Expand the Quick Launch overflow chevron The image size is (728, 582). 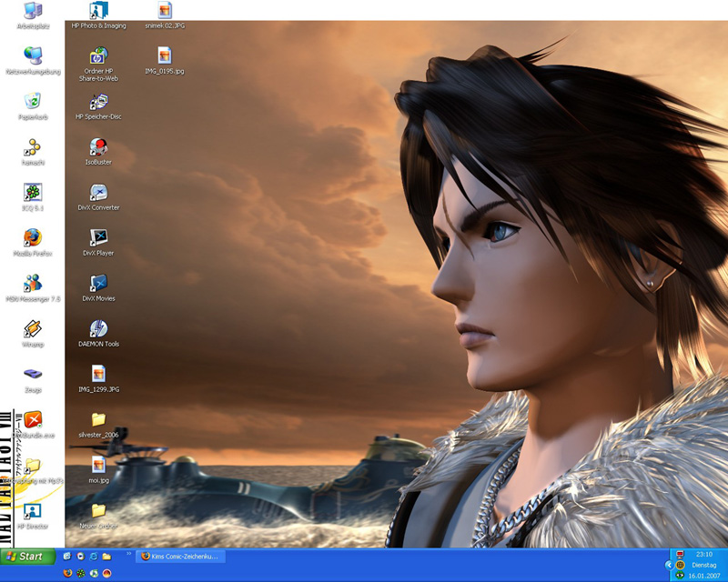click(128, 552)
